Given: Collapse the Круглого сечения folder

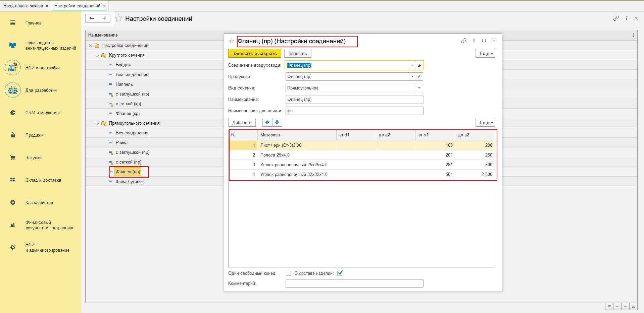Looking at the screenshot, I should pyautogui.click(x=97, y=55).
